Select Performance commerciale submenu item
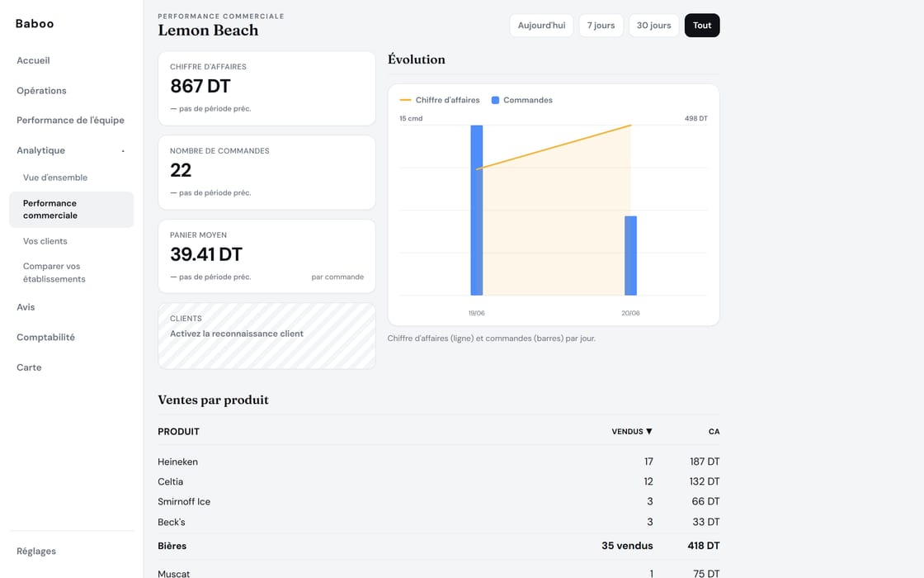Image resolution: width=924 pixels, height=578 pixels. click(71, 210)
